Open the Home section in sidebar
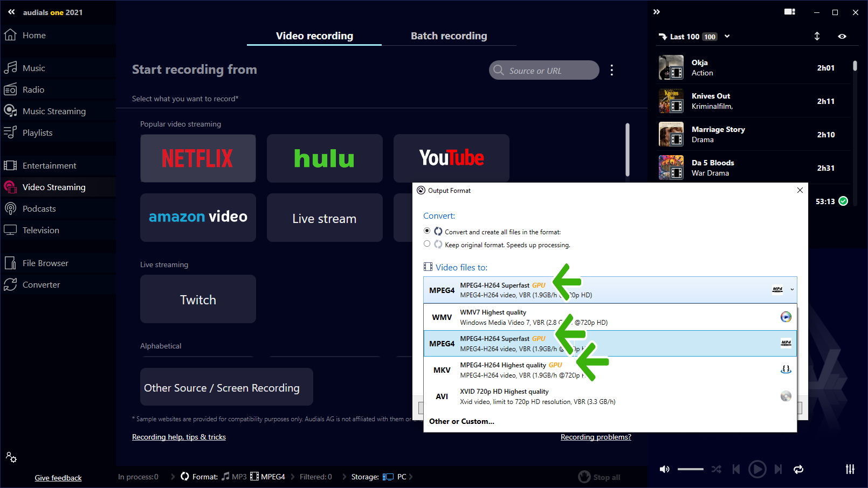Screen dimensions: 868x488 (x=33, y=35)
